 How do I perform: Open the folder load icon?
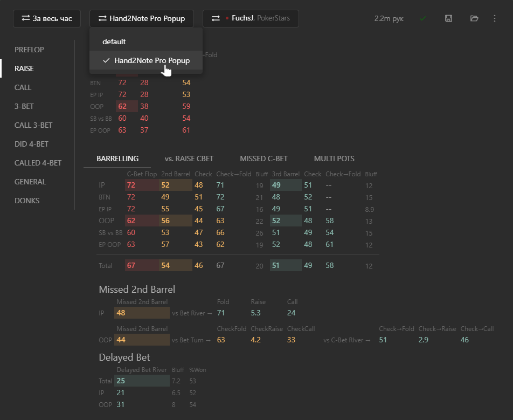474,18
